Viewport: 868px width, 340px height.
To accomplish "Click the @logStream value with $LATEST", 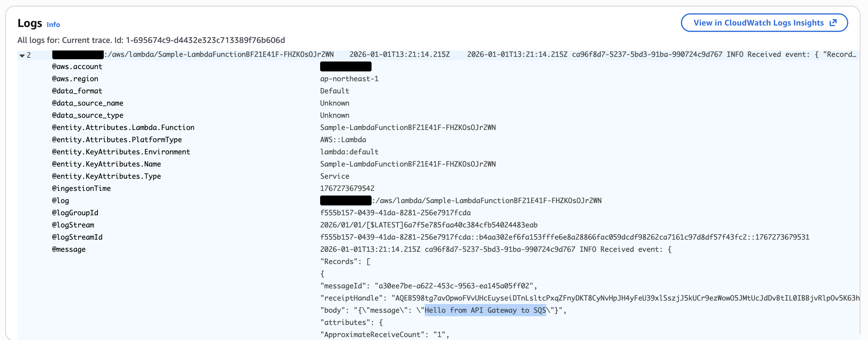I will click(x=428, y=225).
